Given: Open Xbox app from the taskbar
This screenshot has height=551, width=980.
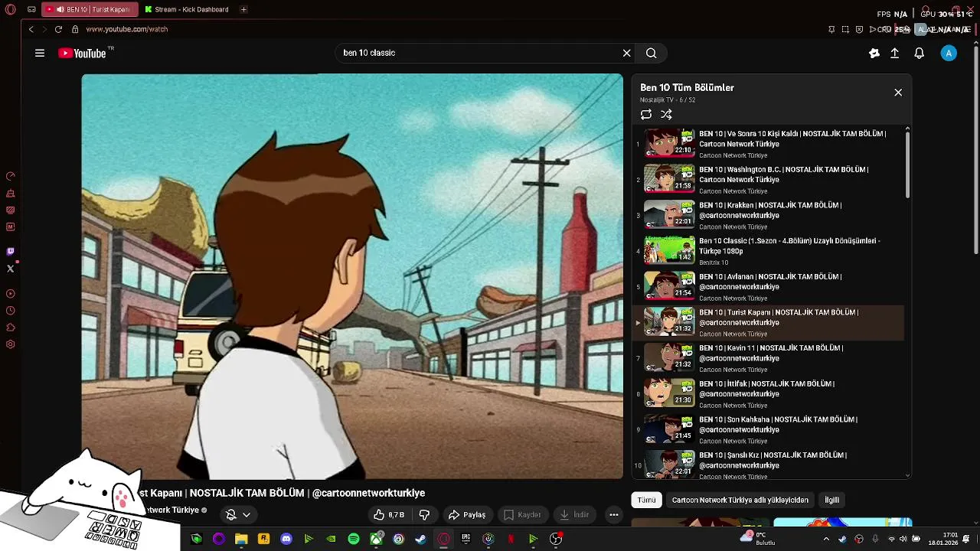Looking at the screenshot, I should pyautogui.click(x=376, y=539).
